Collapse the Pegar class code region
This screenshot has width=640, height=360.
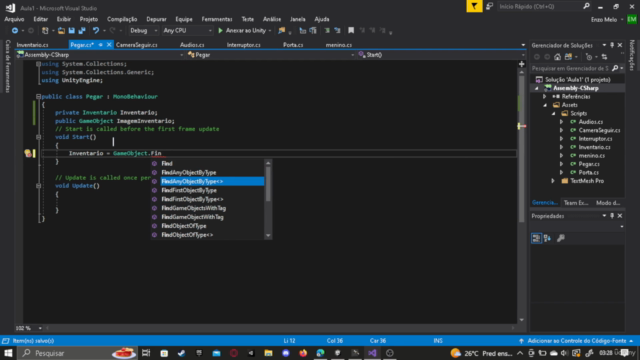pyautogui.click(x=38, y=97)
